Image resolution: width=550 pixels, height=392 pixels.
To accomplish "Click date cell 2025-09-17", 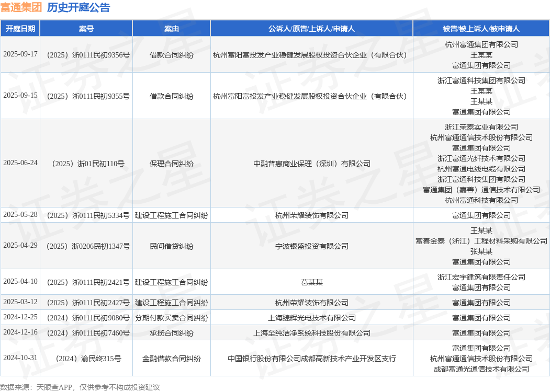I will pos(20,54).
